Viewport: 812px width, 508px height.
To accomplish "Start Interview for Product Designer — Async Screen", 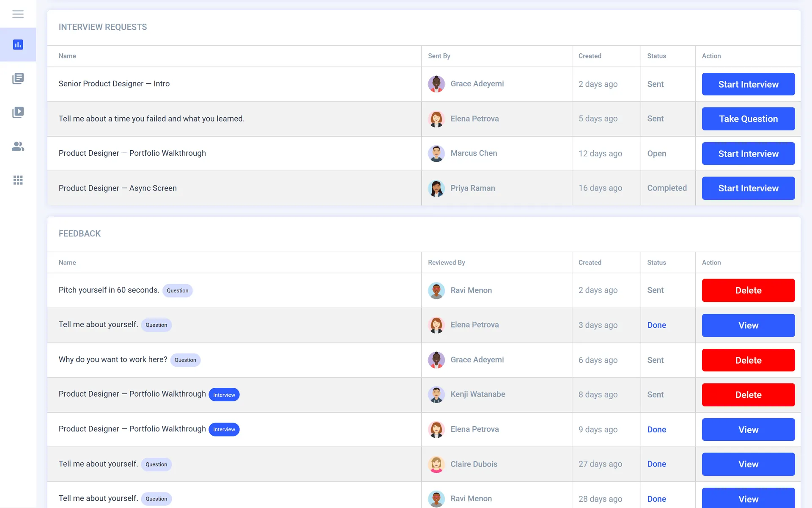I will (x=748, y=188).
